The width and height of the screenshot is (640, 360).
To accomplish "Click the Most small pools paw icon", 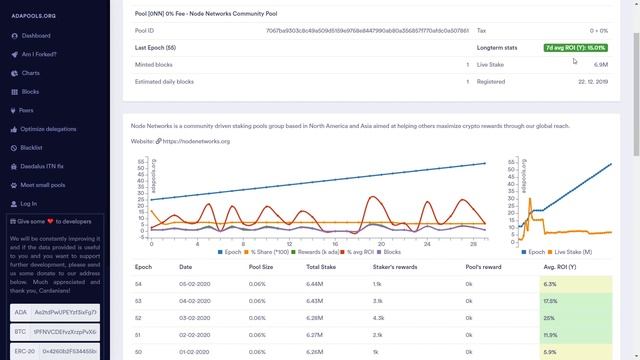I will point(14,185).
